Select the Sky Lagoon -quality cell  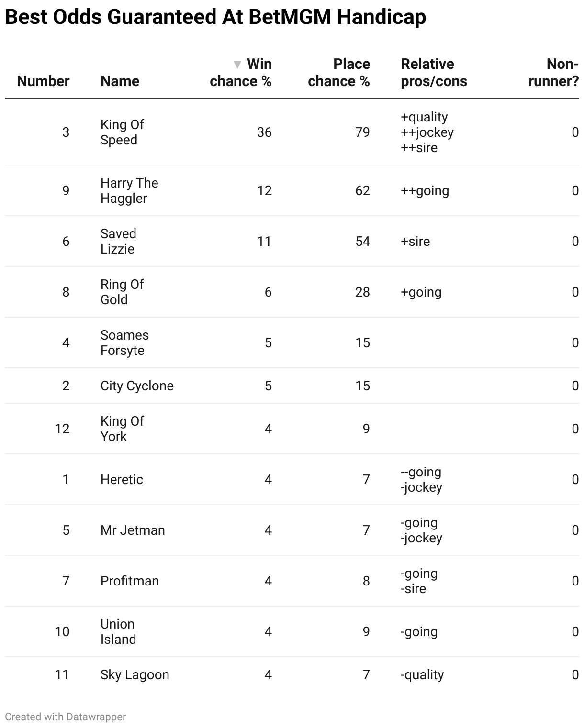pos(422,674)
